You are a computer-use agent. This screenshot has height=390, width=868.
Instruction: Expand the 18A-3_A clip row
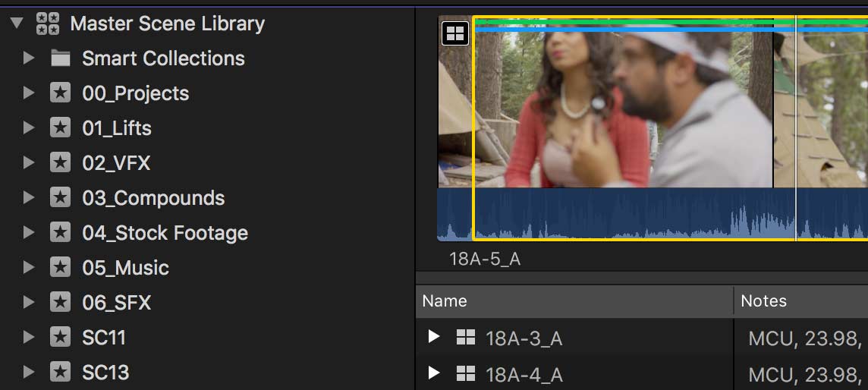[x=434, y=336]
